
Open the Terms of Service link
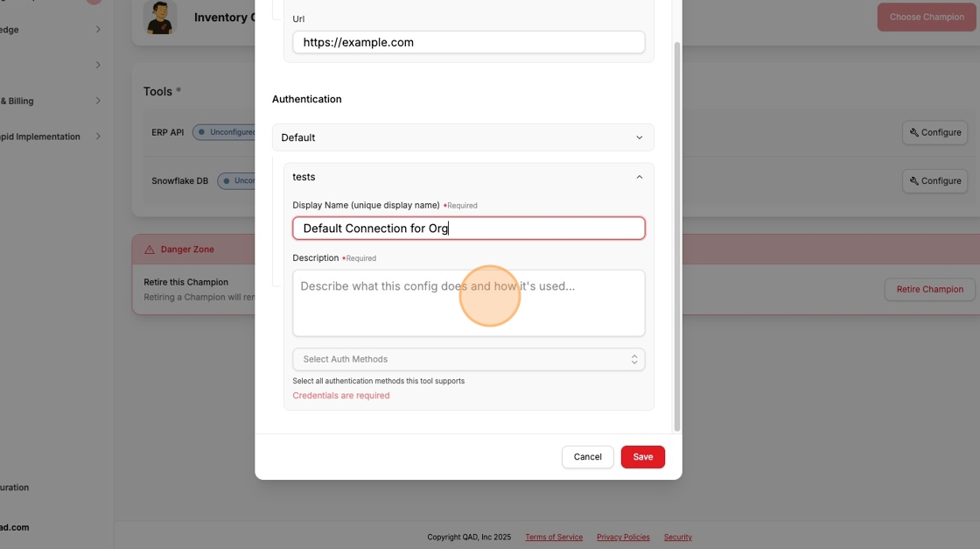pyautogui.click(x=554, y=537)
